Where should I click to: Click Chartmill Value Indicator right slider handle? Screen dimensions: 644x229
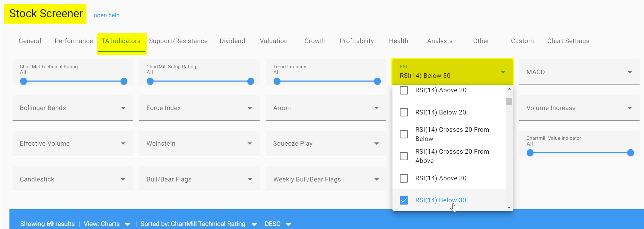tap(631, 153)
